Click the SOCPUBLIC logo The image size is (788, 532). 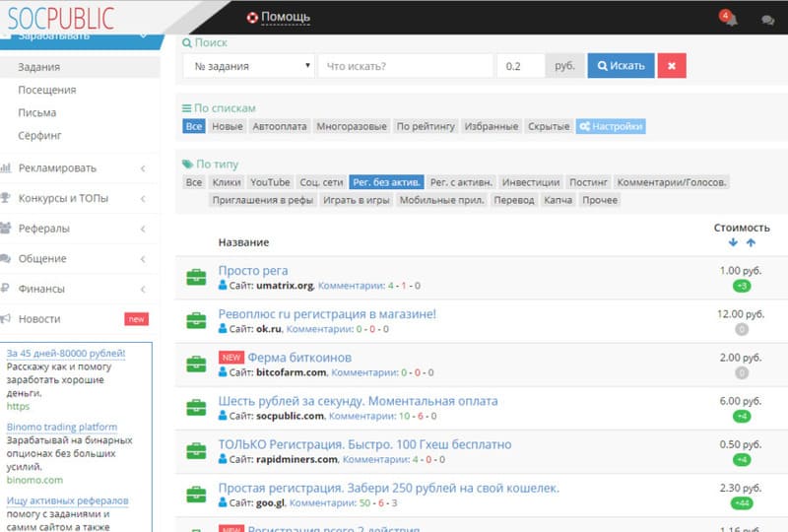59,18
